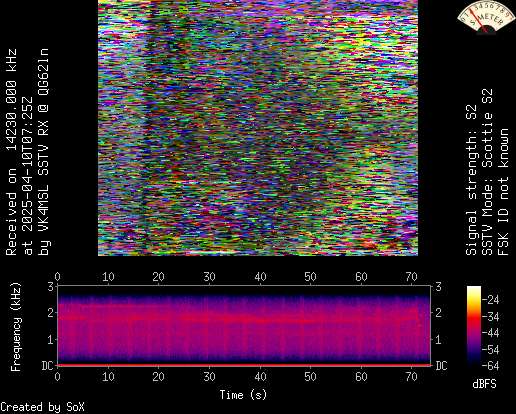Click the 'Time (s)' axis label

point(243,395)
